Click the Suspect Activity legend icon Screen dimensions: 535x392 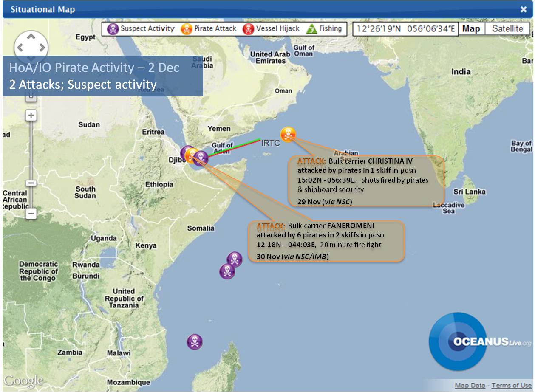tap(113, 29)
